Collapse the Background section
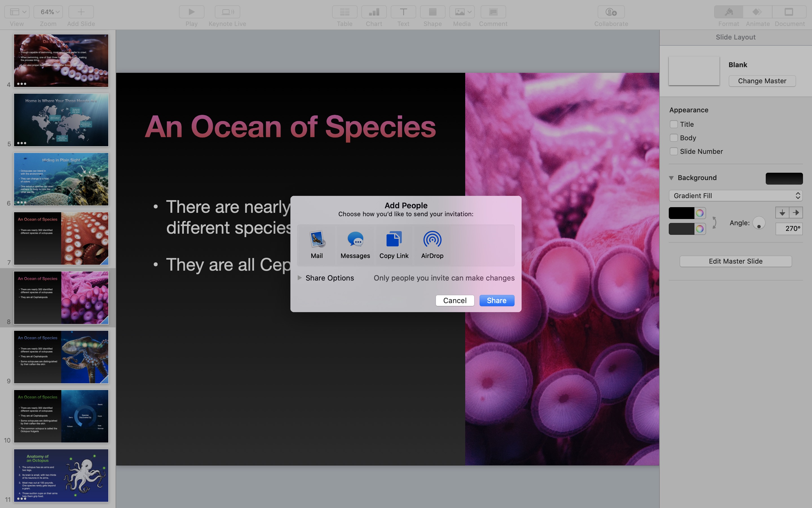The image size is (812, 508). (x=671, y=178)
